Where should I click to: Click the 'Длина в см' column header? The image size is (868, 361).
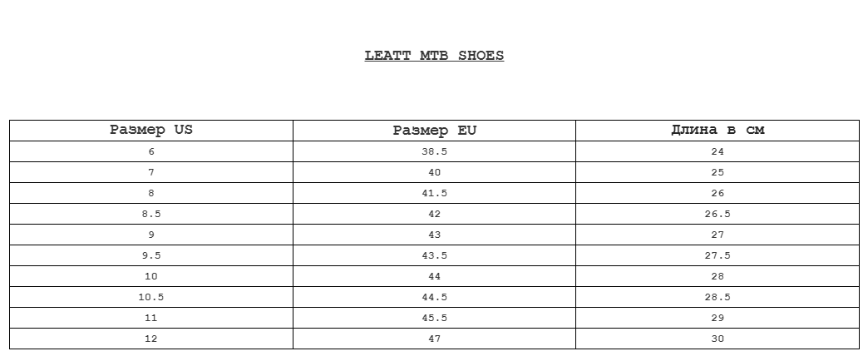(717, 130)
